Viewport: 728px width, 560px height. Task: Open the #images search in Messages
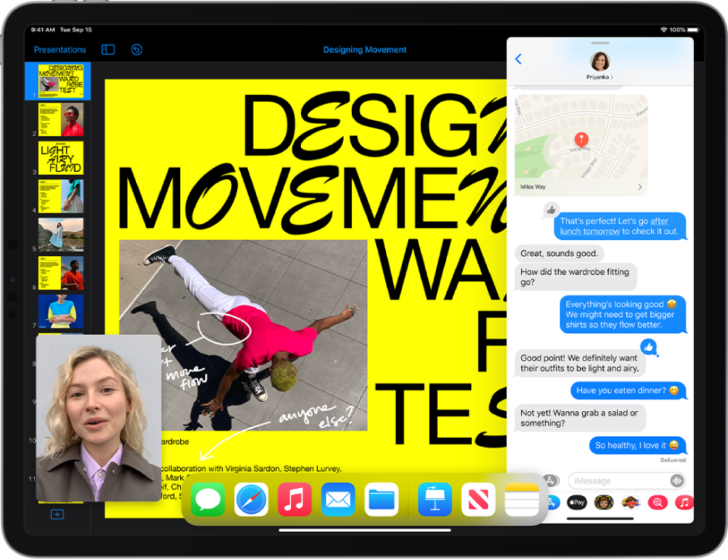coord(657,502)
